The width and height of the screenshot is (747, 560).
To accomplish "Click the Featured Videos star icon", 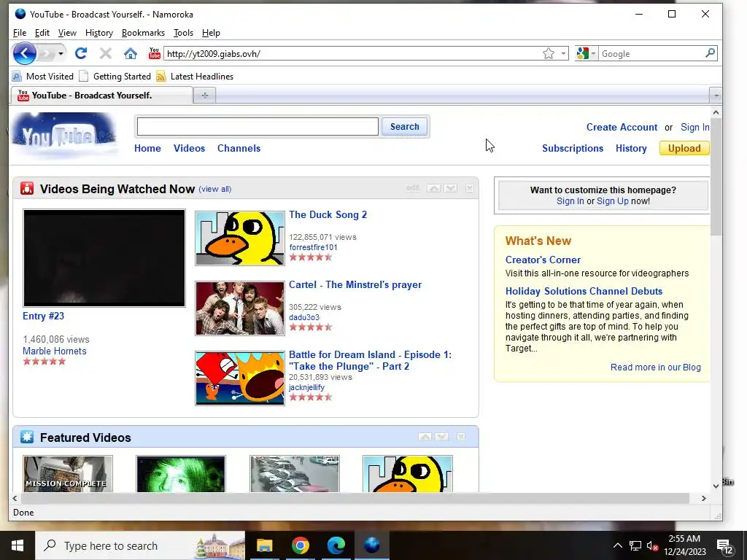I will point(27,437).
